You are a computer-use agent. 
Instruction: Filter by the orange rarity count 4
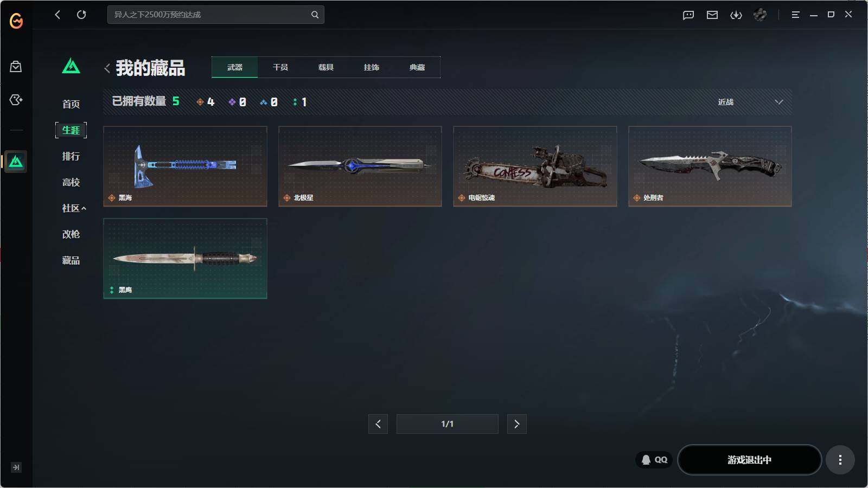coord(206,101)
